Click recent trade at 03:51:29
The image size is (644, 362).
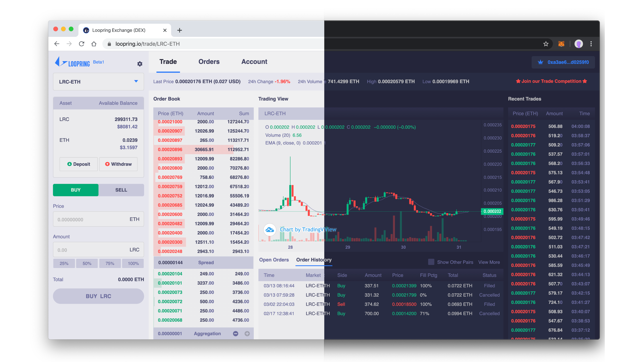click(551, 200)
